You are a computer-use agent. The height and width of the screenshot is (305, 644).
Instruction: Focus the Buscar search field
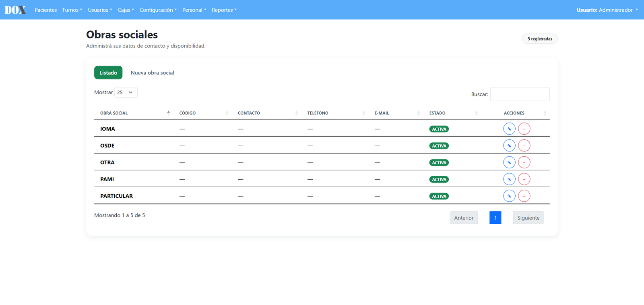tap(520, 94)
